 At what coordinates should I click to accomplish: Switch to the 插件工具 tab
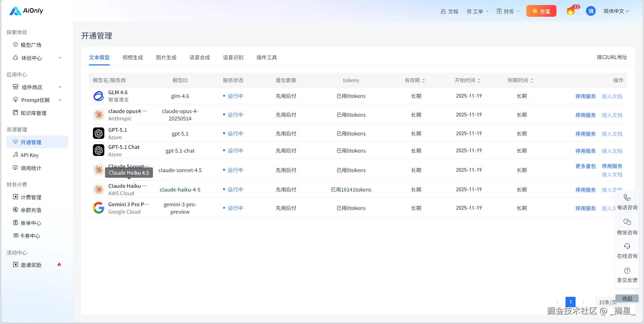pos(267,58)
